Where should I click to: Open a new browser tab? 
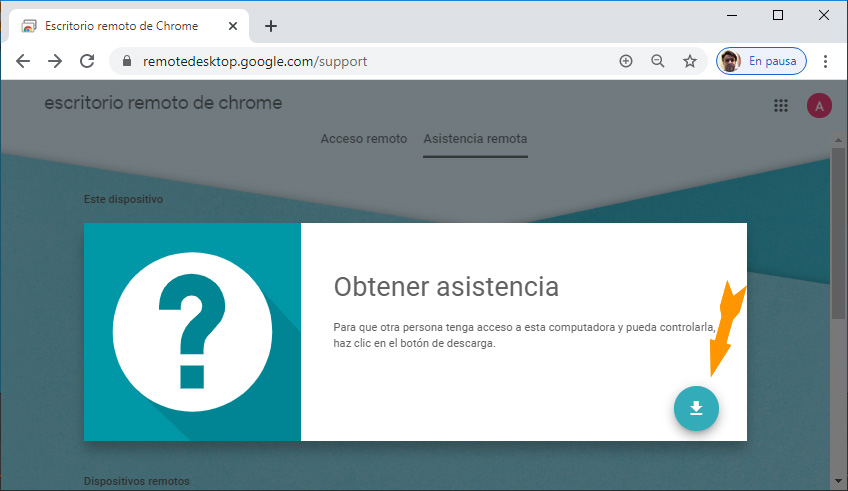271,26
